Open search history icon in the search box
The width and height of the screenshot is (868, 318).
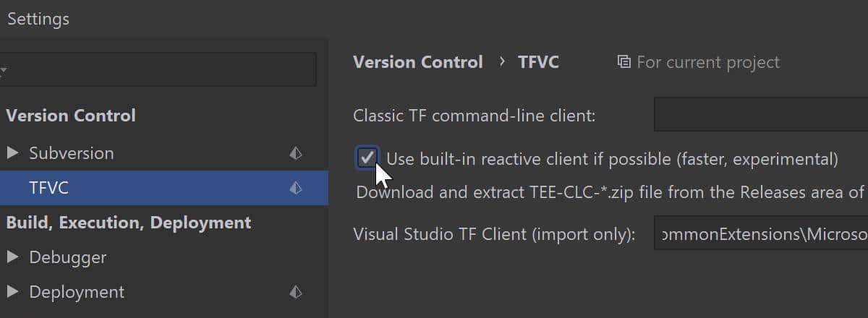[4, 70]
